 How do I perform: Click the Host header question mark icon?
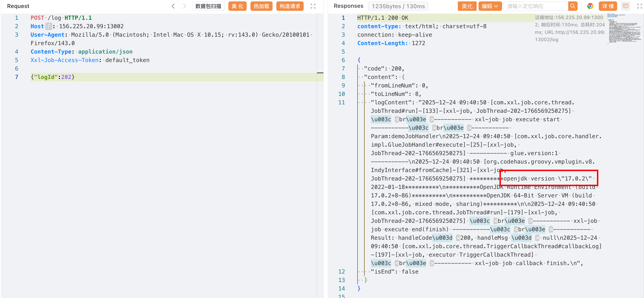[x=49, y=26]
